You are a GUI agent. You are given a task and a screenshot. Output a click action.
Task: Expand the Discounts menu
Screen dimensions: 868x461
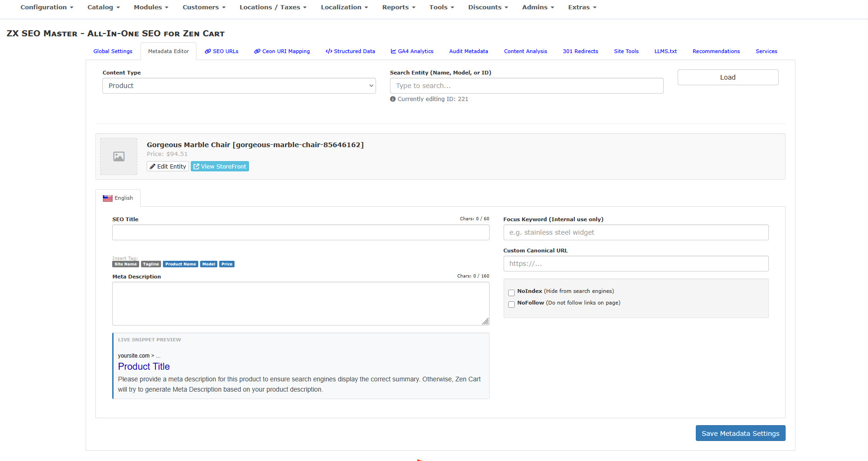pos(488,7)
